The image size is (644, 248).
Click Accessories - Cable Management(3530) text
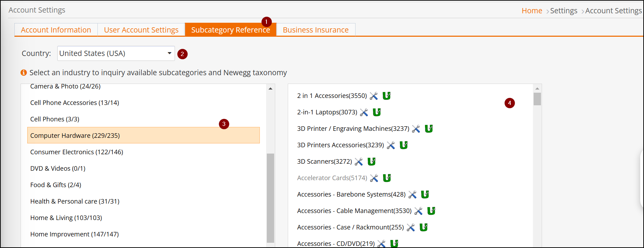354,211
